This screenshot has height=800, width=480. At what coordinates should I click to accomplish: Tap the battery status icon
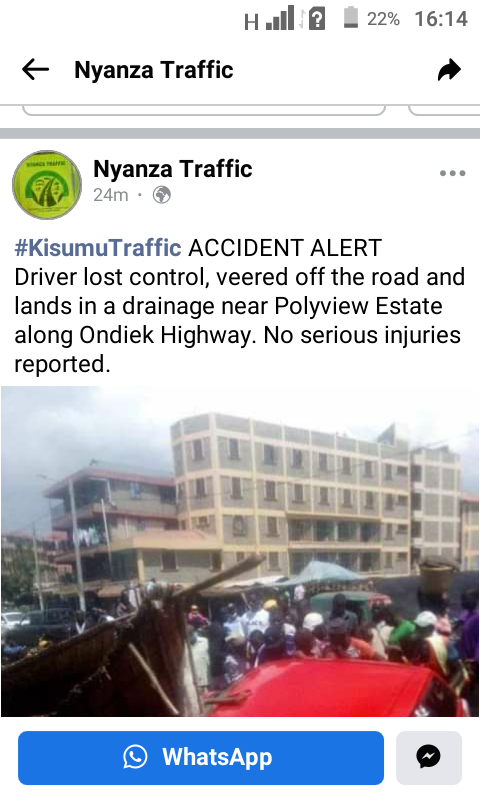[x=350, y=18]
